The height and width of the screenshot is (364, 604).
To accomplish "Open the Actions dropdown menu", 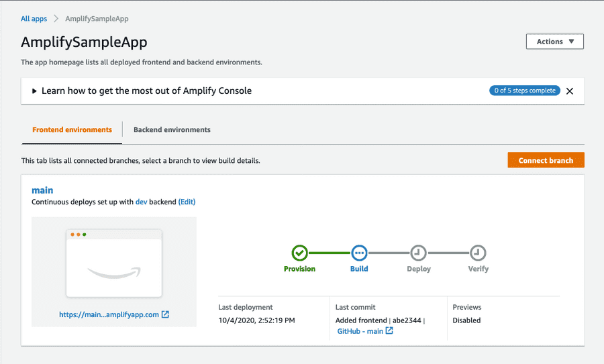I will click(555, 42).
